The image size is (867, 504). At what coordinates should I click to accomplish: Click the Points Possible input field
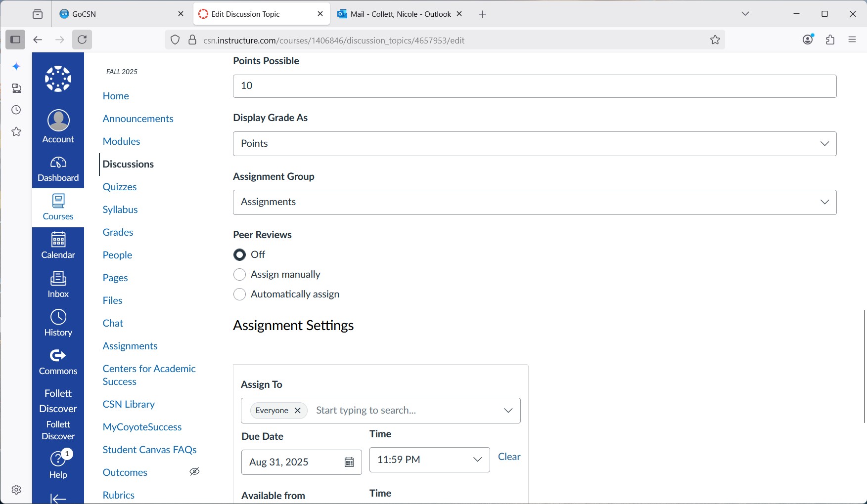(534, 86)
